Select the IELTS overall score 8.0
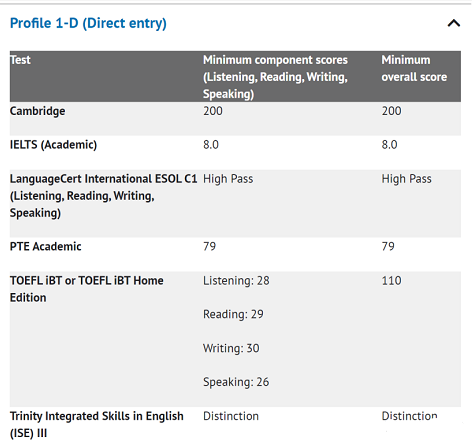472x446 pixels. pyautogui.click(x=389, y=145)
